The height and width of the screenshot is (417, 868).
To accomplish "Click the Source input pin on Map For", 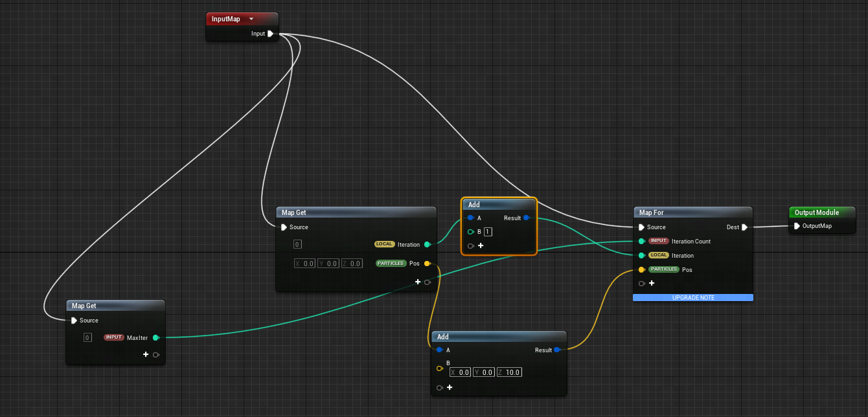I will pos(641,227).
